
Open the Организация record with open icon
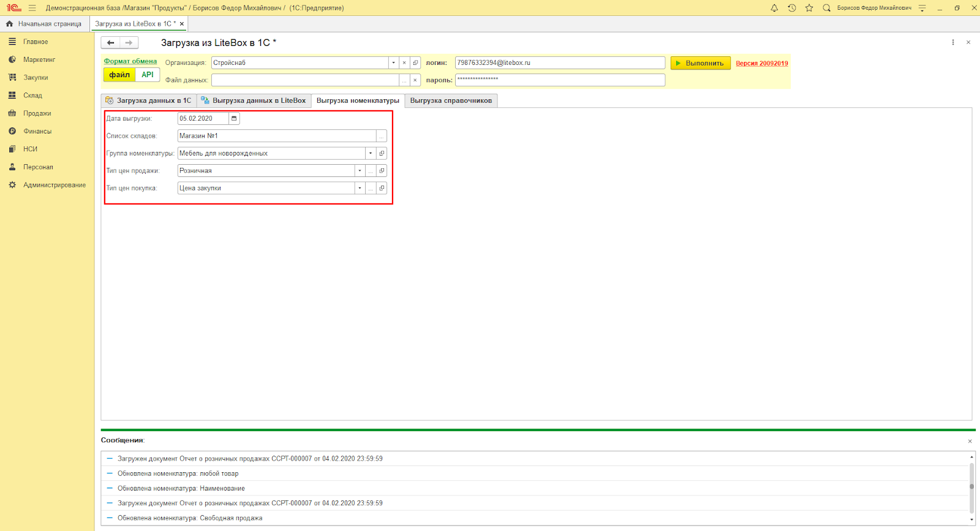tap(415, 63)
